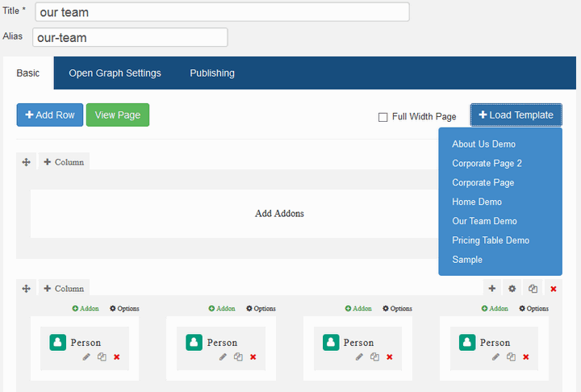Image resolution: width=581 pixels, height=392 pixels.
Task: Duplicate the second row using copy icon
Action: 533,288
